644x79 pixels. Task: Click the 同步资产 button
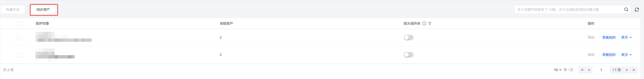pos(43,10)
